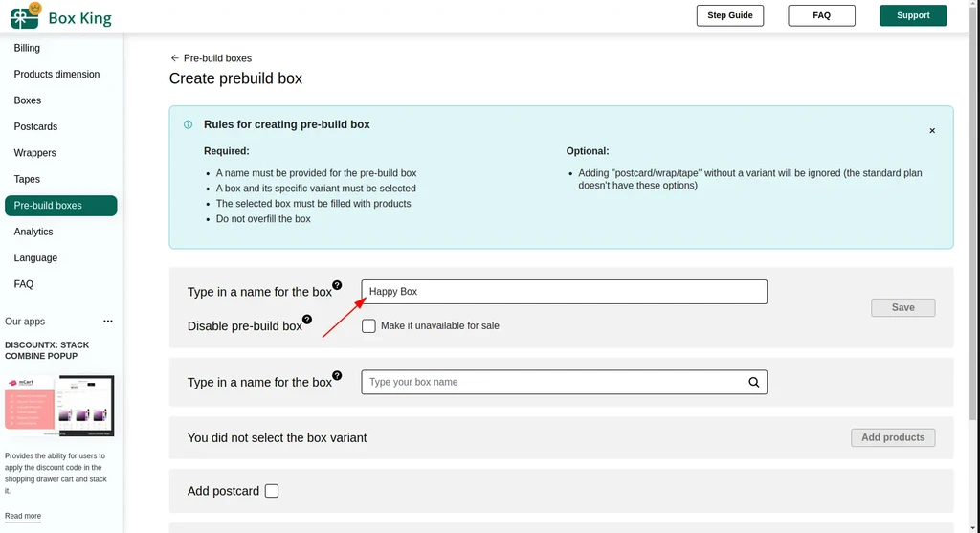Click the info icon in the rules banner
Screen dimensions: 980x533
[x=189, y=124]
